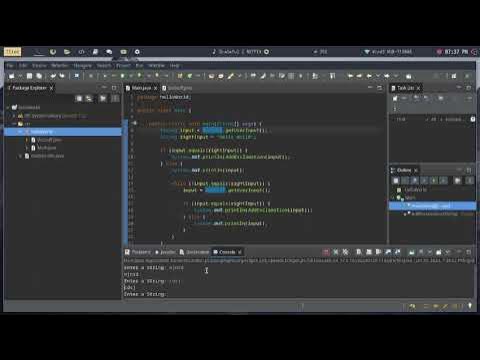Click Remove All Terminated Launches icon in Console
The image size is (480, 360).
(x=345, y=252)
